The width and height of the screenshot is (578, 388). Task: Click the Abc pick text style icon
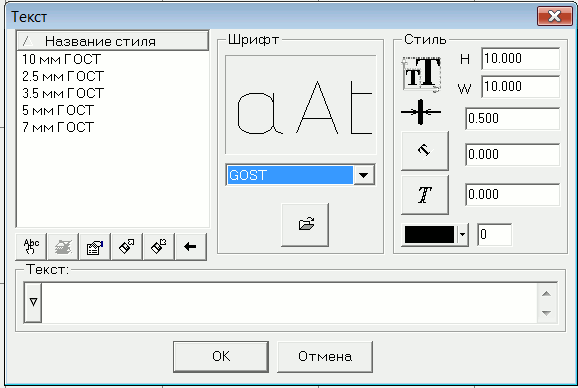pos(31,247)
